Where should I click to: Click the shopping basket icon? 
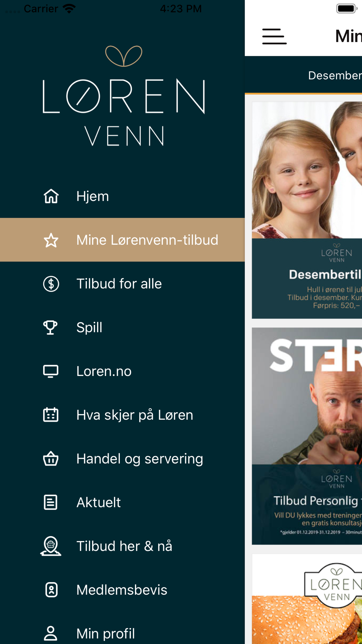51,459
